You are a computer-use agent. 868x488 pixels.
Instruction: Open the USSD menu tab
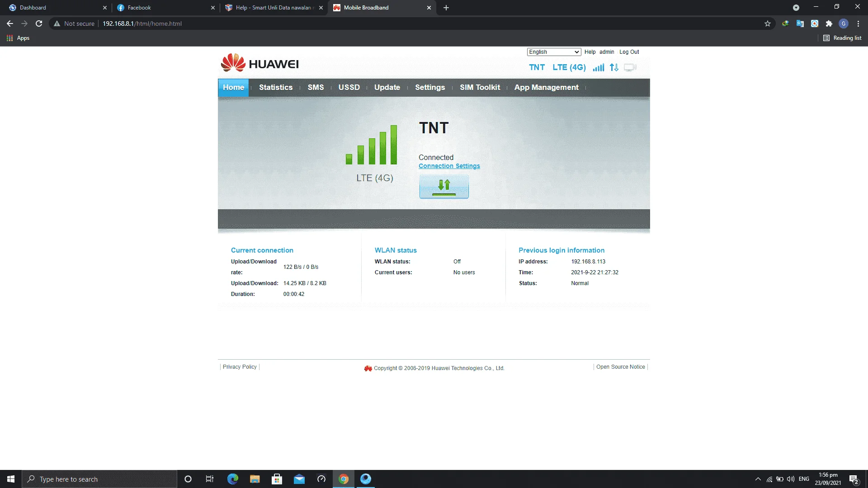(349, 87)
